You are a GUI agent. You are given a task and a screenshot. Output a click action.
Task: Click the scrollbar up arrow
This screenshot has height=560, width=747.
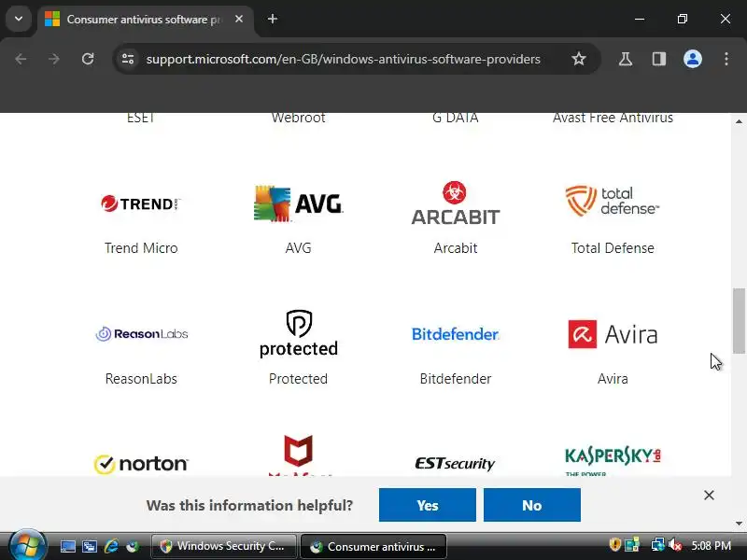pos(739,121)
